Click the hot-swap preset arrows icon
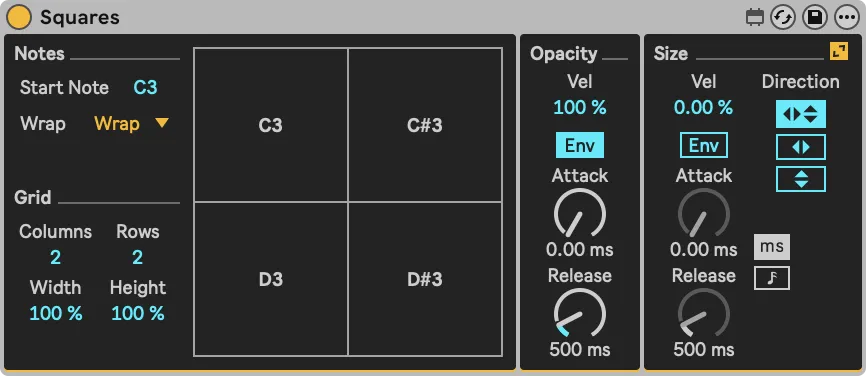 click(x=783, y=17)
